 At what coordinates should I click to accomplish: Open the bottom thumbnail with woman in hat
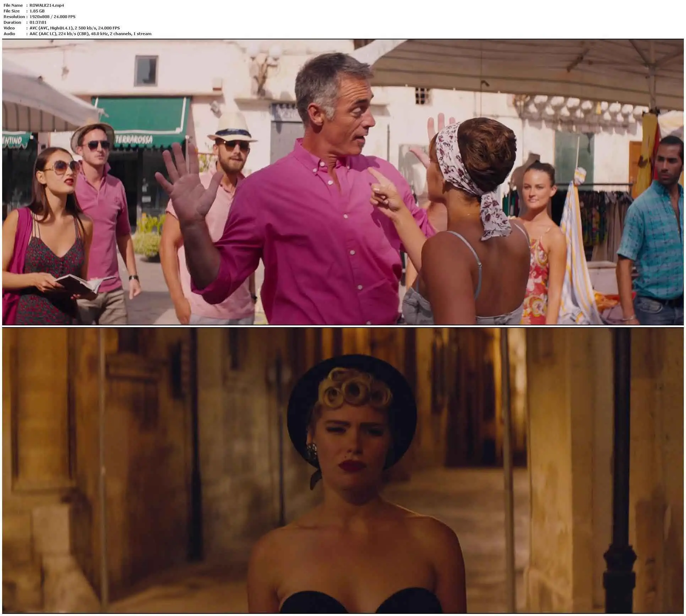343,471
